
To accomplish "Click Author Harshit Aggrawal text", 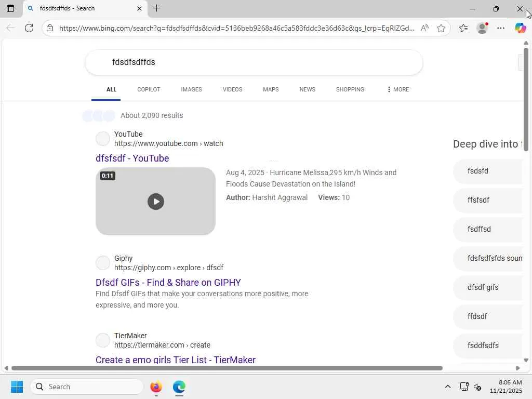I will (x=267, y=198).
